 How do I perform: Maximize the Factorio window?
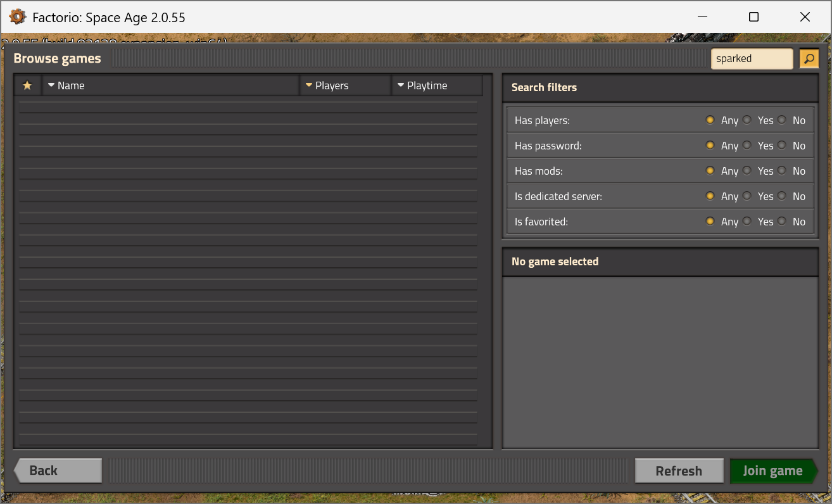[753, 17]
